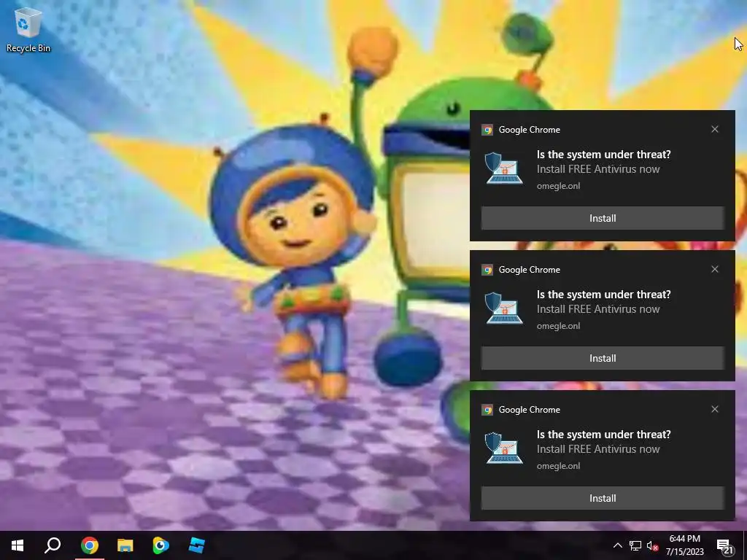Click "Install FREE Antivirus now" in the middle notification
This screenshot has height=560, width=747.
598,309
